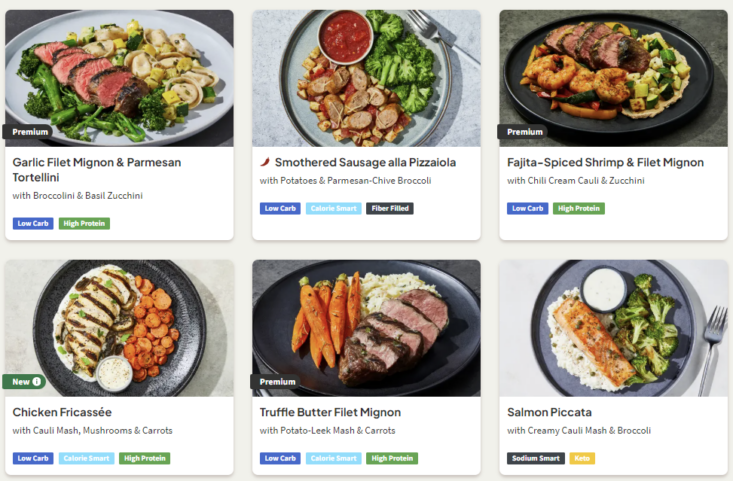Click High Protein tag on Fajita-Spiced Shrimp
The image size is (733, 481).
[x=580, y=208]
